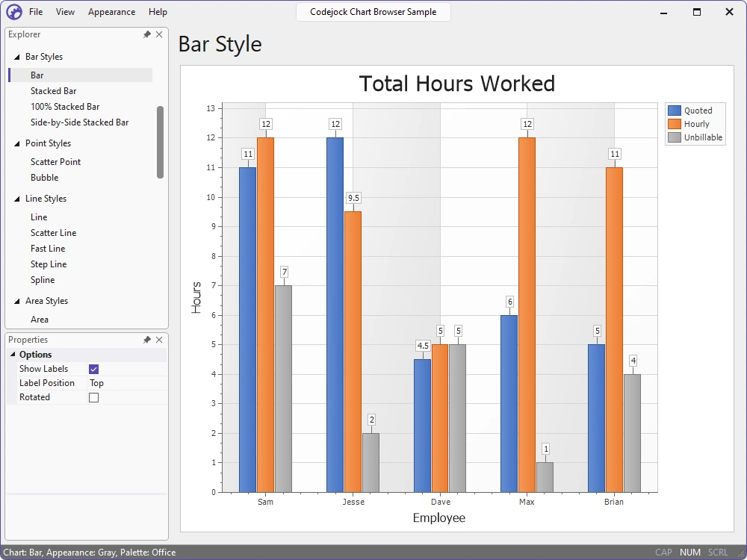
Task: Click the Label Position property name
Action: click(46, 383)
